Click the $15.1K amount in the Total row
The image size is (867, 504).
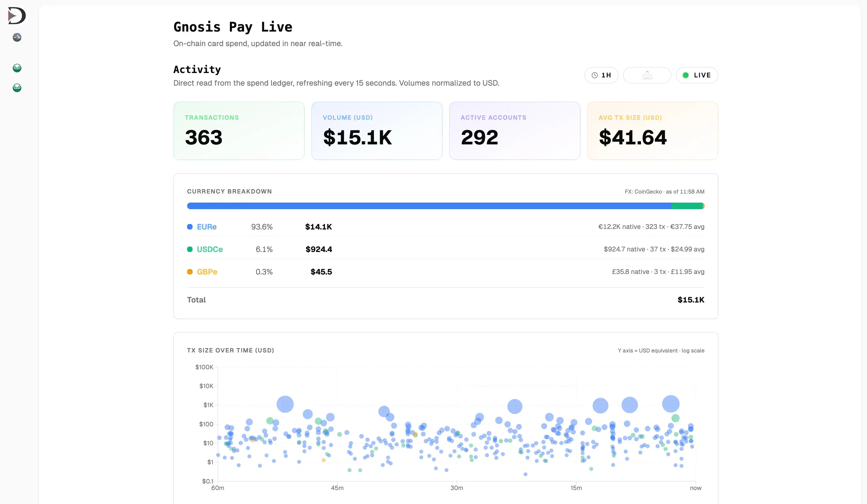point(691,300)
